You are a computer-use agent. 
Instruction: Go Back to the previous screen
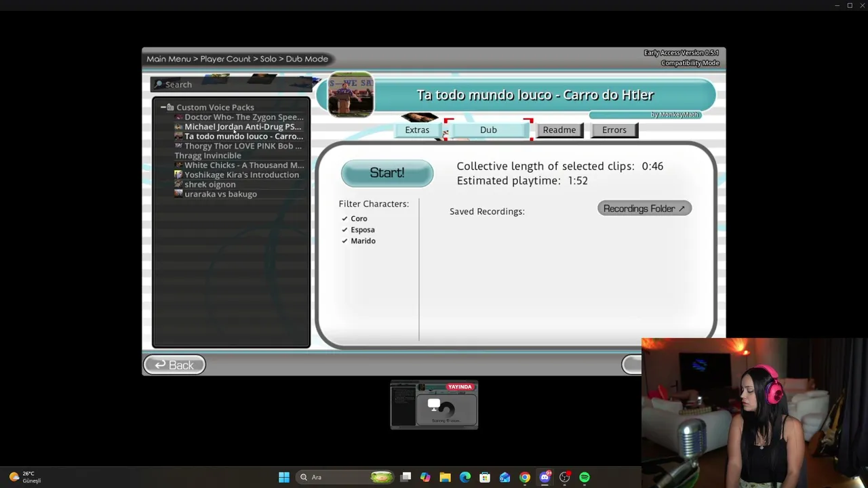(174, 365)
